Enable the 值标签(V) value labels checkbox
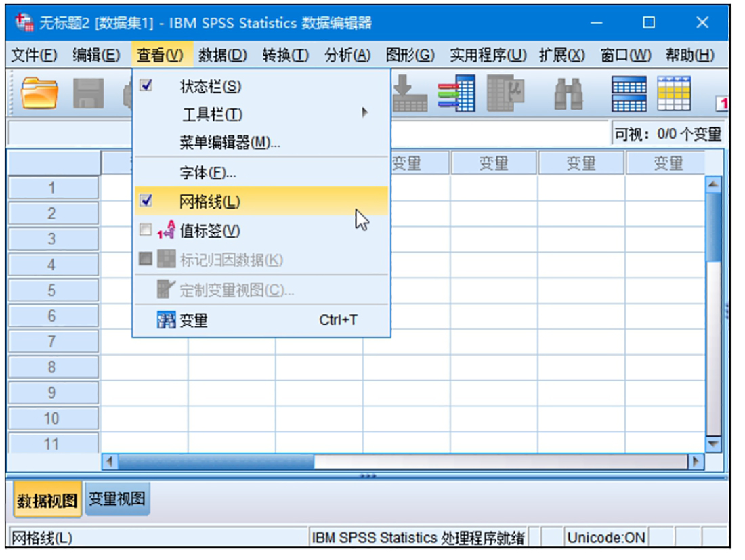The width and height of the screenshot is (745, 560). (x=146, y=230)
